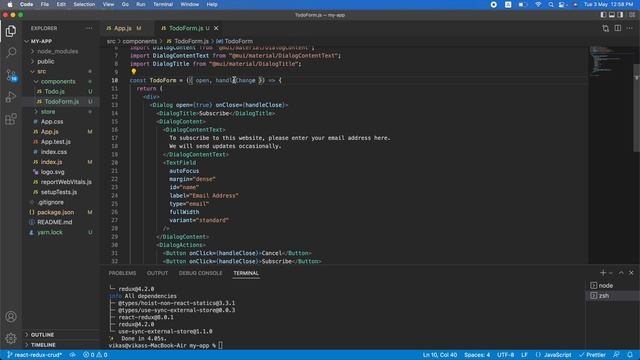This screenshot has height=360, width=640.
Task: Click the JavaScript language mode
Action: (553, 355)
